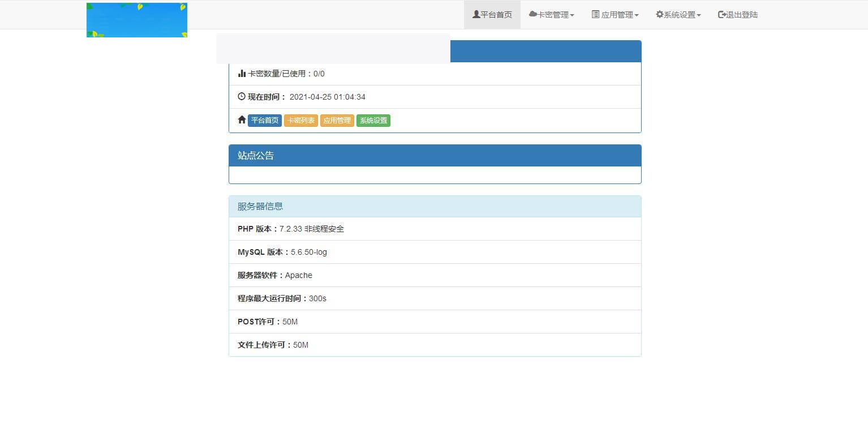
Task: Click the home icon before quick links
Action: click(x=242, y=119)
